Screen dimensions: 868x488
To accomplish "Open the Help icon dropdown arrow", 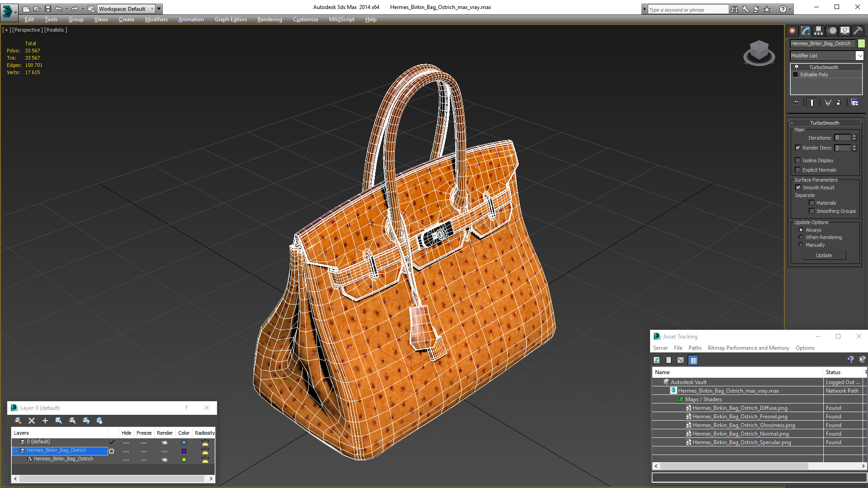I will tap(790, 9).
